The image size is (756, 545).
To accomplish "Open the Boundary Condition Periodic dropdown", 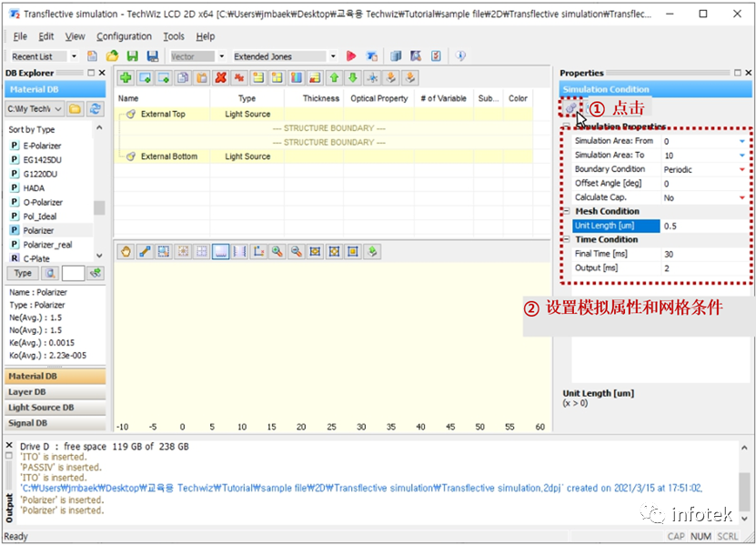I will click(x=742, y=169).
